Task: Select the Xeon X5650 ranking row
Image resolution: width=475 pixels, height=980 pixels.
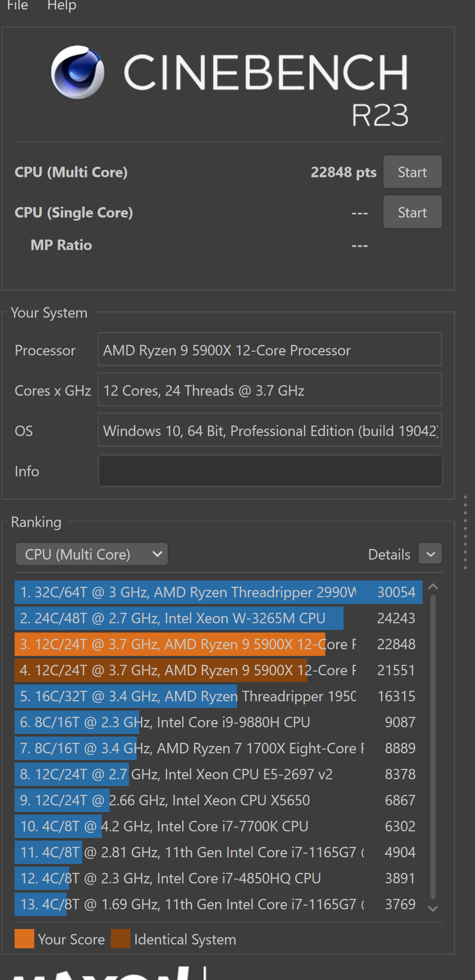Action: 218,800
